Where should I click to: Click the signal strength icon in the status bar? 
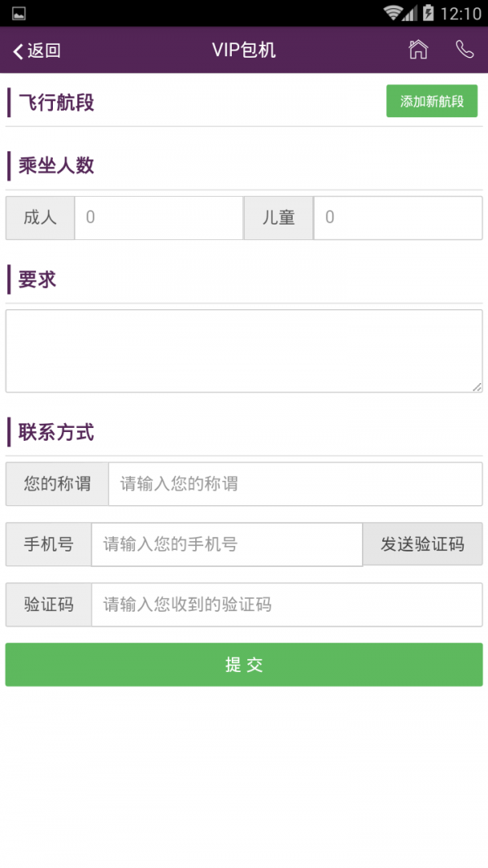411,12
